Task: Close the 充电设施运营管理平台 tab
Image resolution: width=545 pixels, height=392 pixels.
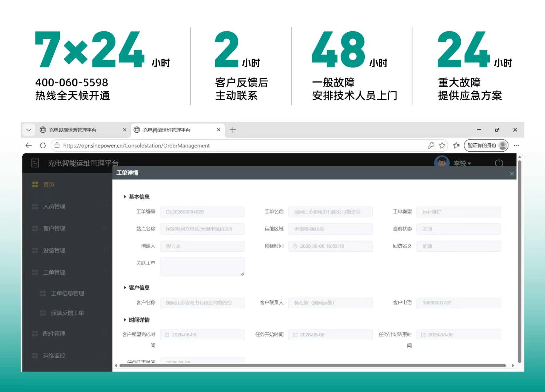Action: coord(124,130)
